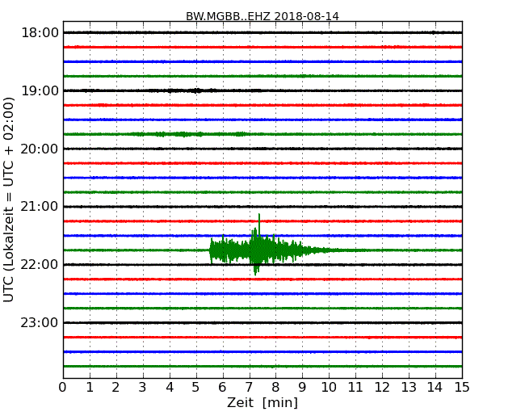Select the 12 minute tick label
The width and height of the screenshot is (525, 420).
coord(382,388)
